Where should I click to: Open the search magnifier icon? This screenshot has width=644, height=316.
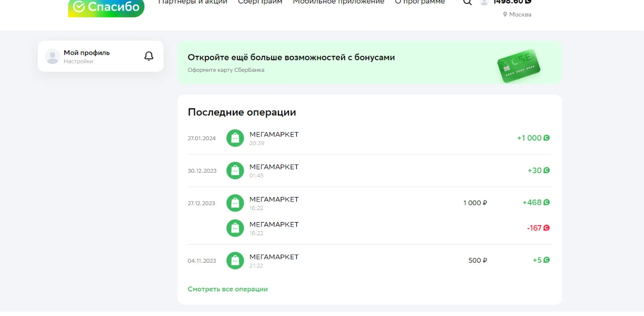(467, 2)
